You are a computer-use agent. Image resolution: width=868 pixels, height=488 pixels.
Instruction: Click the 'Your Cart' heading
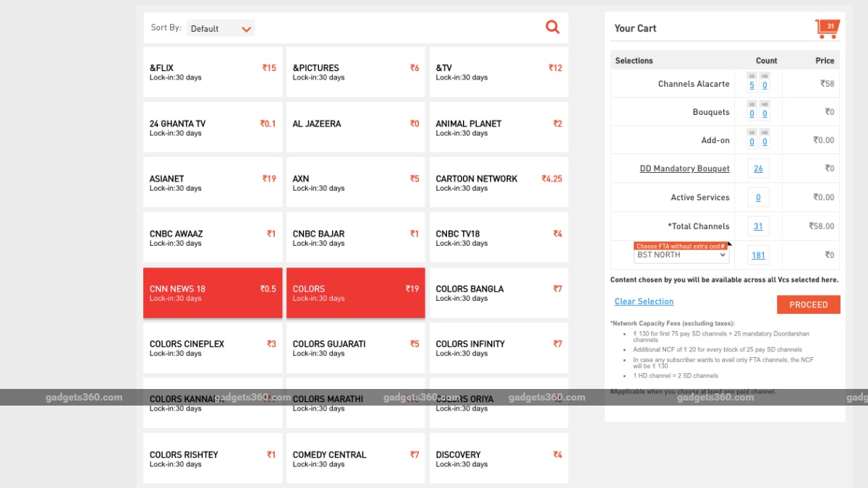[635, 28]
